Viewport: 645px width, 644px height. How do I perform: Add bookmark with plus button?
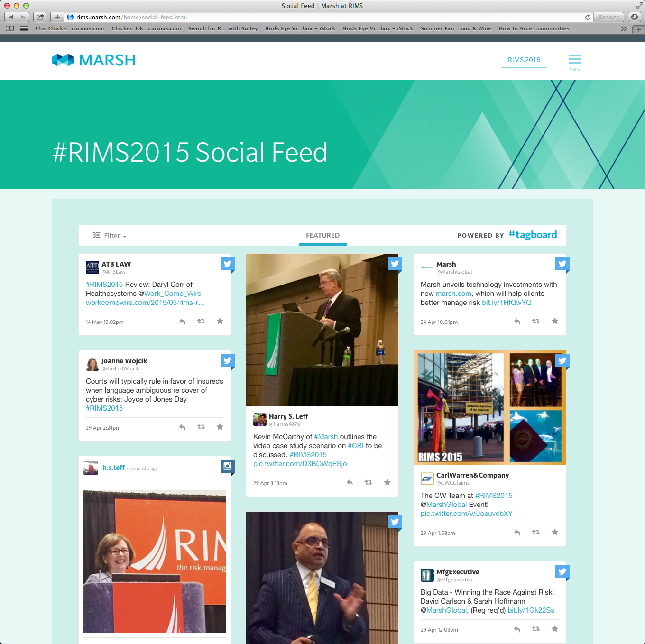[x=57, y=17]
